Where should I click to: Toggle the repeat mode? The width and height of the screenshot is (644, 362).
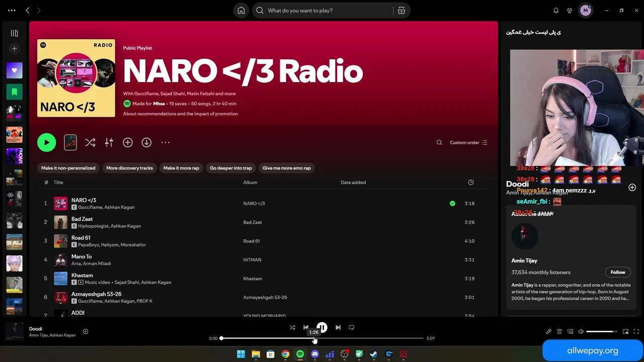click(x=352, y=327)
